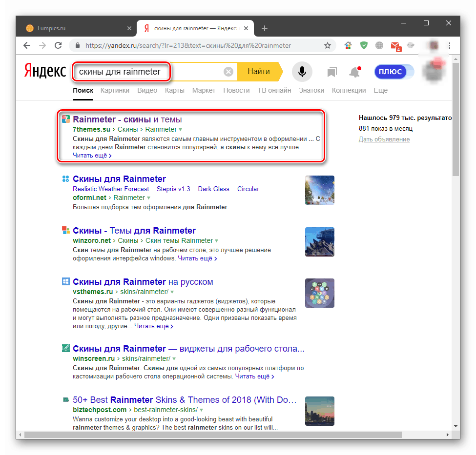The image size is (476, 455).
Task: Open the mail extension with 4 badge
Action: 396,46
